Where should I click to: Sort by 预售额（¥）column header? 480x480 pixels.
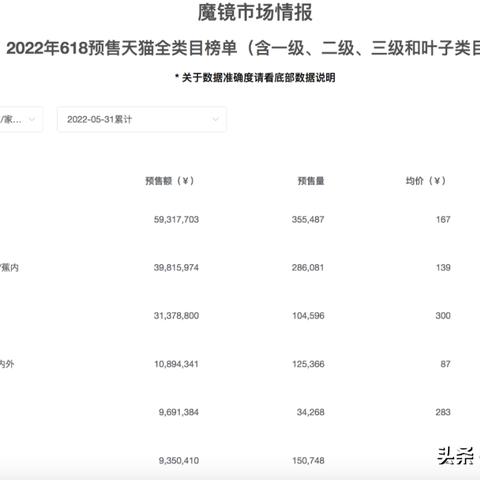click(x=170, y=181)
